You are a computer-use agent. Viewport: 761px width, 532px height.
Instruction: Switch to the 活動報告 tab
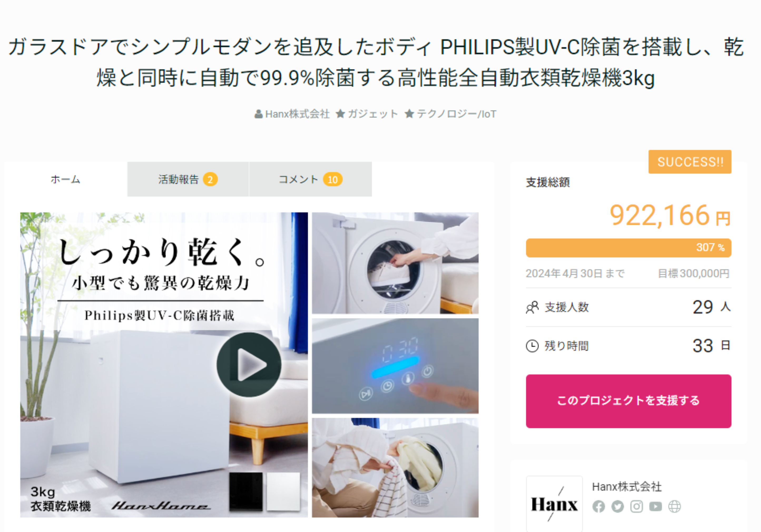point(188,179)
